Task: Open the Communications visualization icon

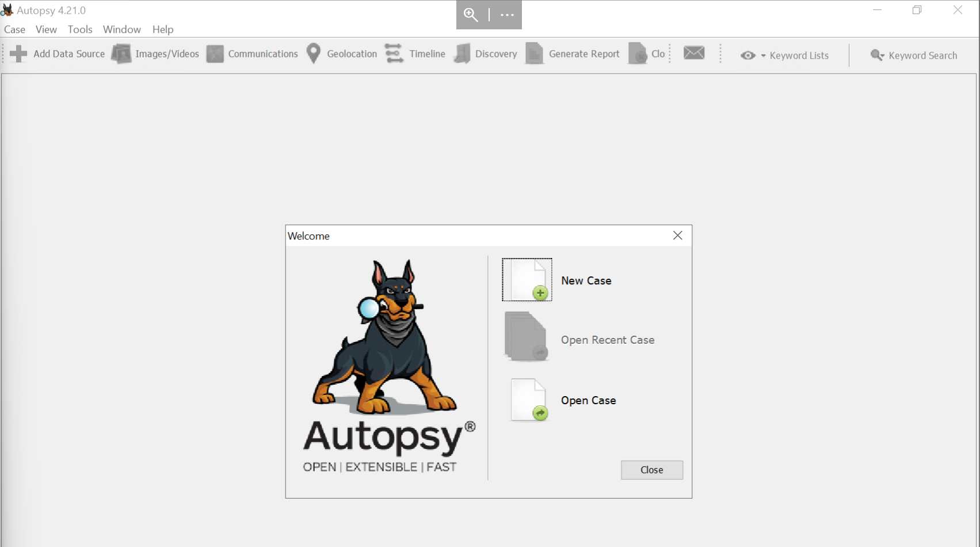Action: coord(215,54)
